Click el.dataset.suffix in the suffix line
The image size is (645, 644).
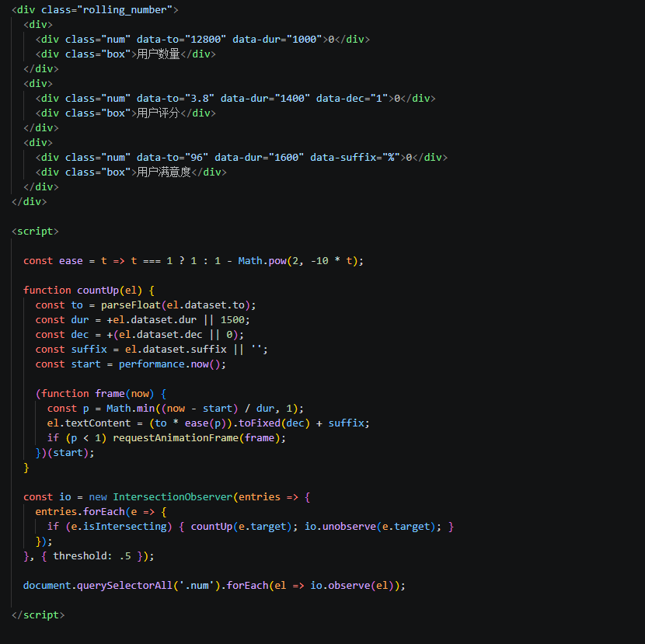coord(176,350)
